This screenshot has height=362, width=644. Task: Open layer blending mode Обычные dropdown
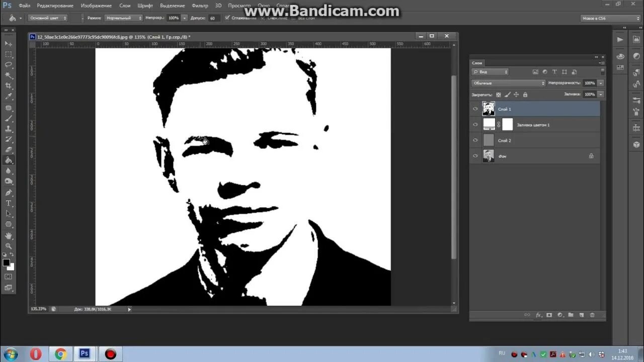(508, 83)
